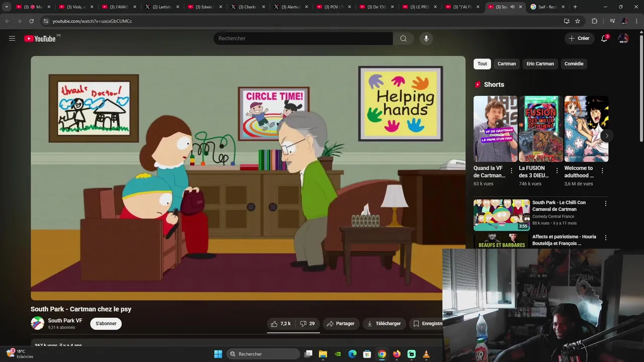Select the Comédie filter chip
This screenshot has width=644, height=362.
click(574, 64)
